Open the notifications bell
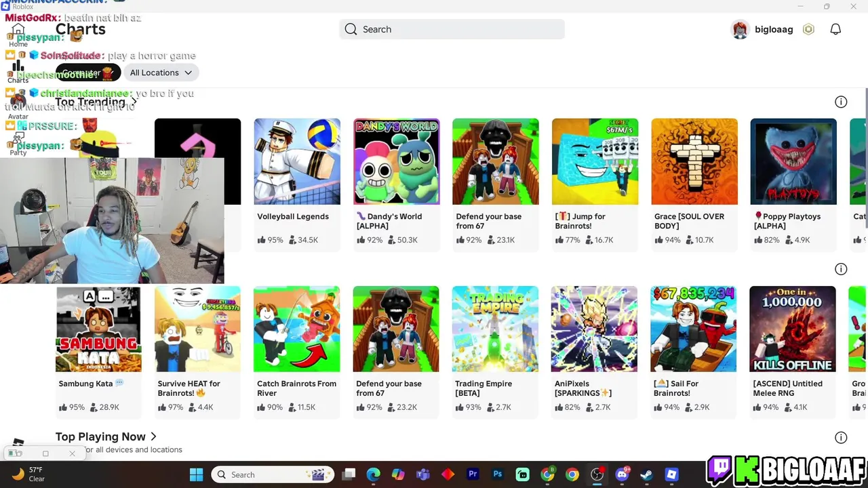This screenshot has width=868, height=488. tap(835, 29)
